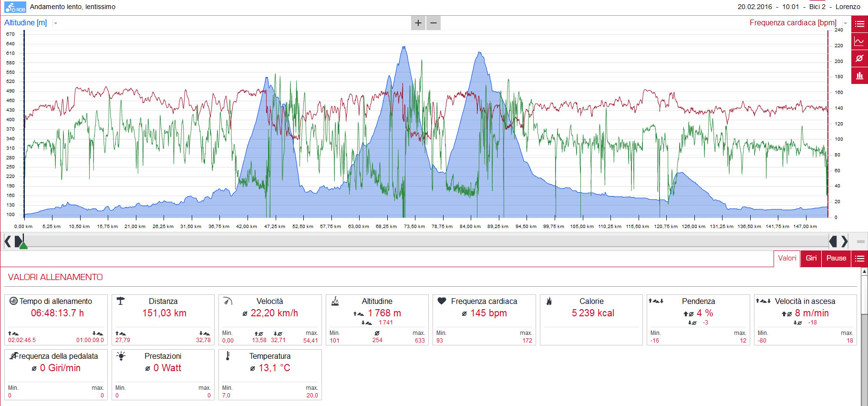Click the uphill time 02:02:46.5

(22, 341)
